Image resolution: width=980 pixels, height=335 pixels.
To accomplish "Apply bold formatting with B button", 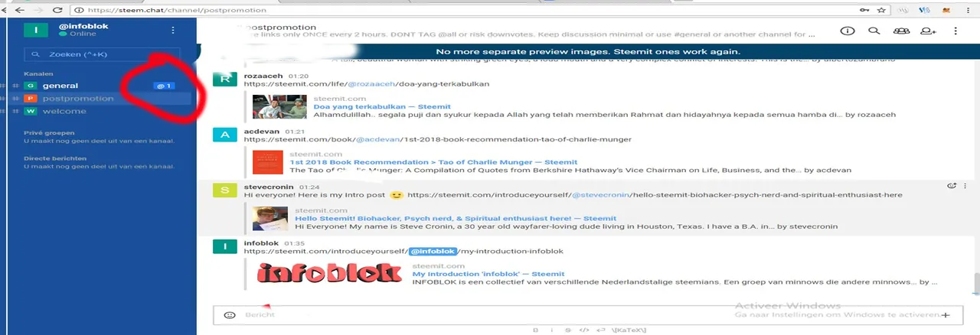I will pyautogui.click(x=535, y=330).
